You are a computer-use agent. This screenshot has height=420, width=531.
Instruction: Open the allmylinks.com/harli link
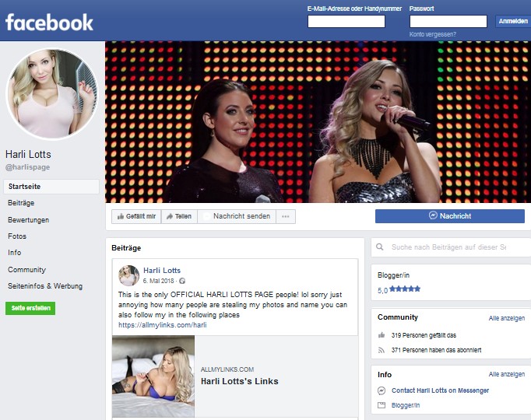click(162, 325)
